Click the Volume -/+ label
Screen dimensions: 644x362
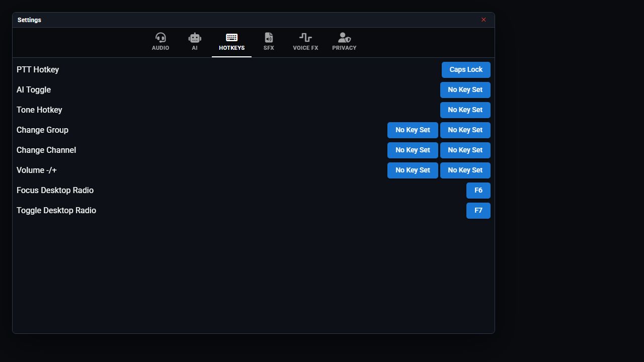tap(37, 170)
